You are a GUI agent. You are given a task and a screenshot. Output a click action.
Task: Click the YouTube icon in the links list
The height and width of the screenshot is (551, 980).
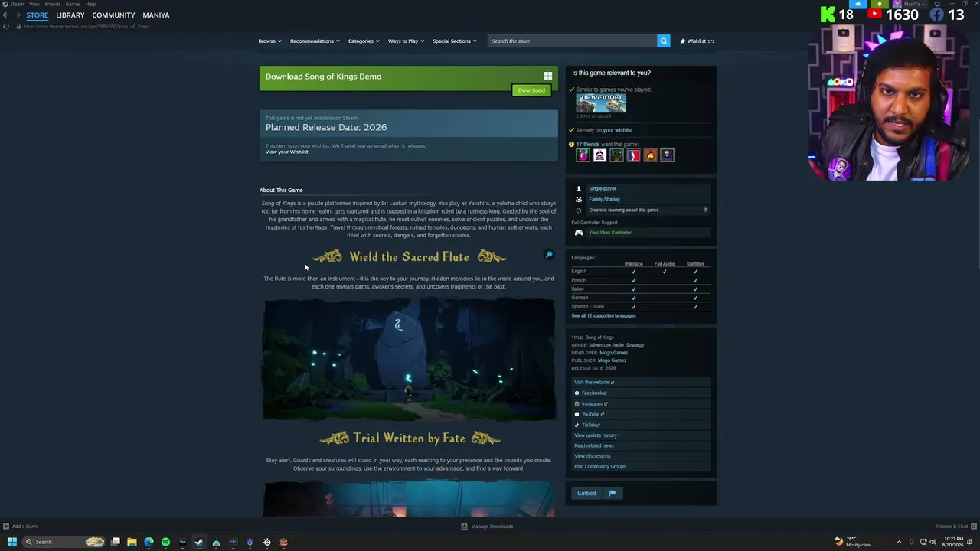pos(577,415)
